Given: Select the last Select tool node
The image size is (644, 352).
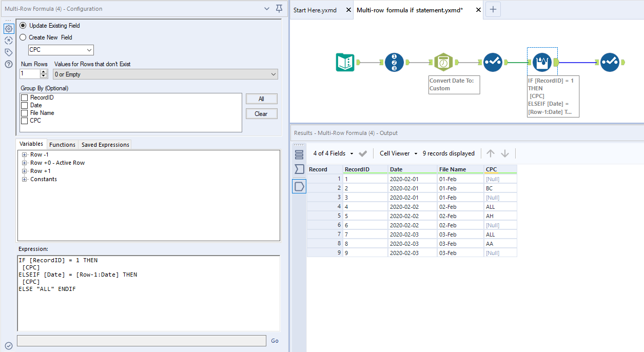Looking at the screenshot, I should (x=610, y=62).
